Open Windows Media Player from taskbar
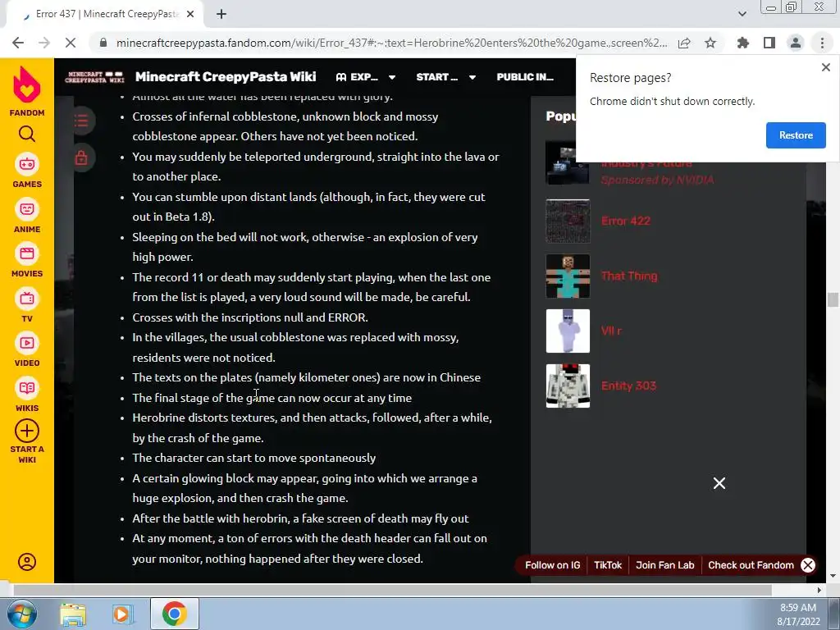Image resolution: width=840 pixels, height=630 pixels. (x=122, y=614)
